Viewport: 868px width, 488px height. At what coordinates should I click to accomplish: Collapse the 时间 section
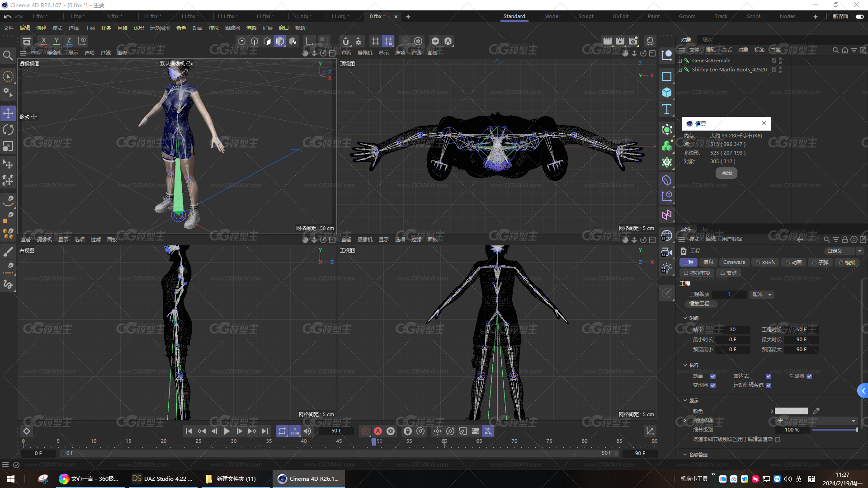[685, 318]
